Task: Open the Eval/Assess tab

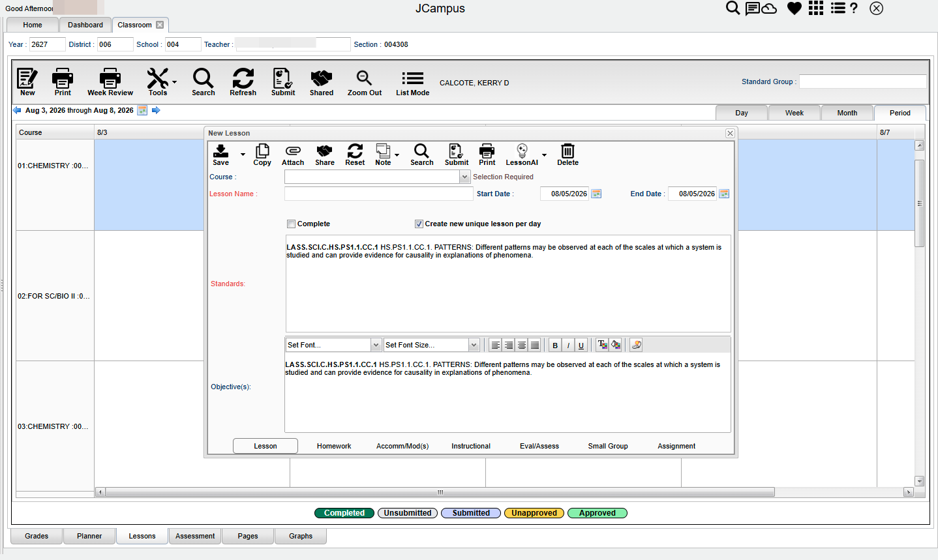Action: click(539, 446)
